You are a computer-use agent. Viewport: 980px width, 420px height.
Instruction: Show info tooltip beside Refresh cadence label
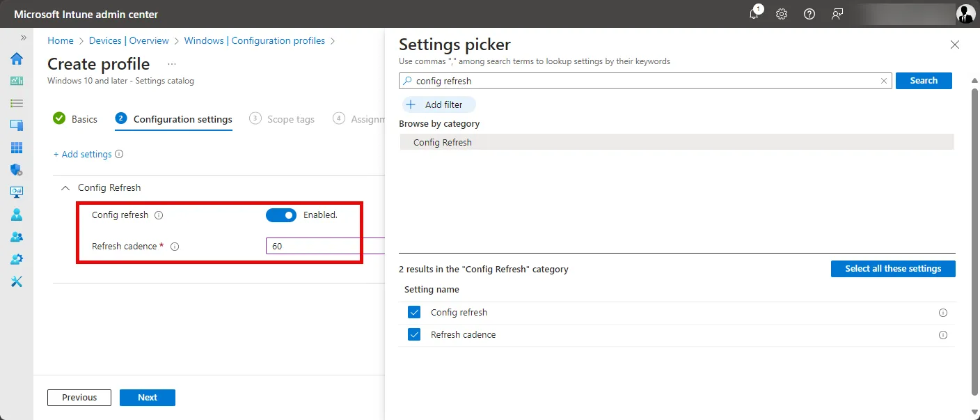pyautogui.click(x=175, y=247)
